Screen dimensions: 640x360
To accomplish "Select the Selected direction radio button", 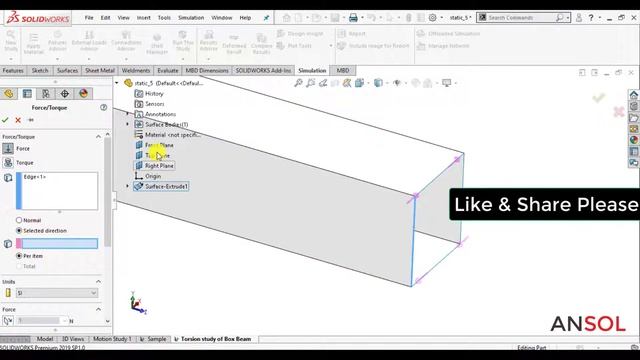I will click(19, 231).
